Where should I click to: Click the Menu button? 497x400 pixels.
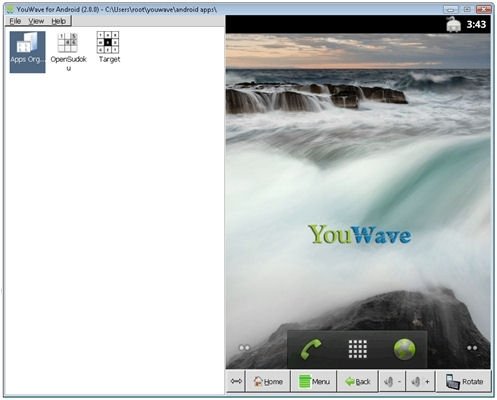coord(314,381)
